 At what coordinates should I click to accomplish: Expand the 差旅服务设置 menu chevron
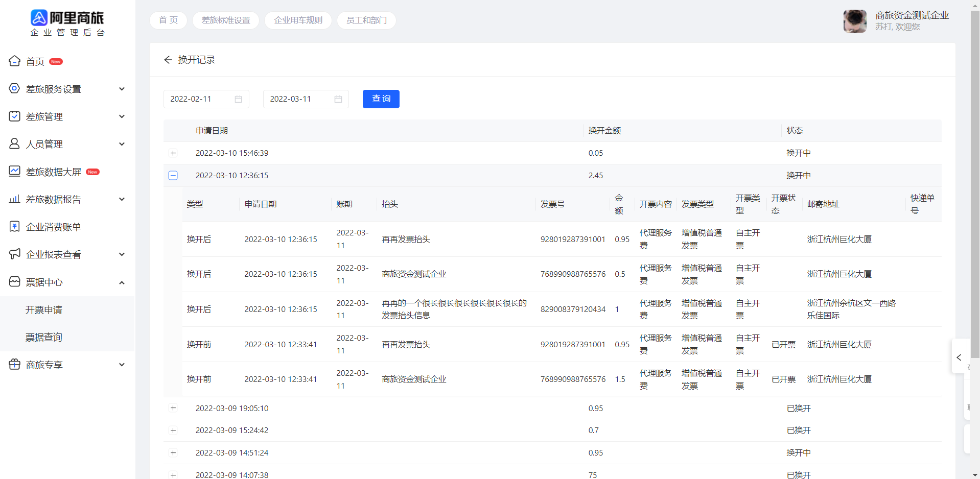tap(122, 89)
